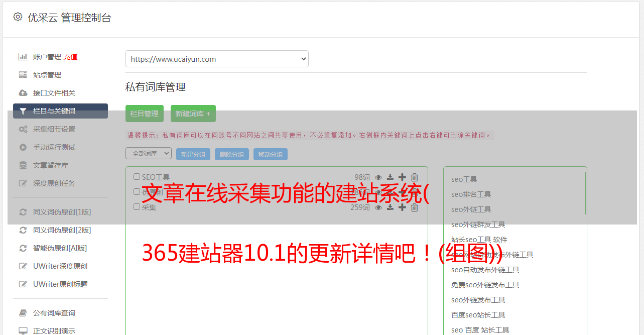This screenshot has height=335, width=644.
Task: Select keyword 'seo 百度 站长工具'
Action: click(x=480, y=330)
